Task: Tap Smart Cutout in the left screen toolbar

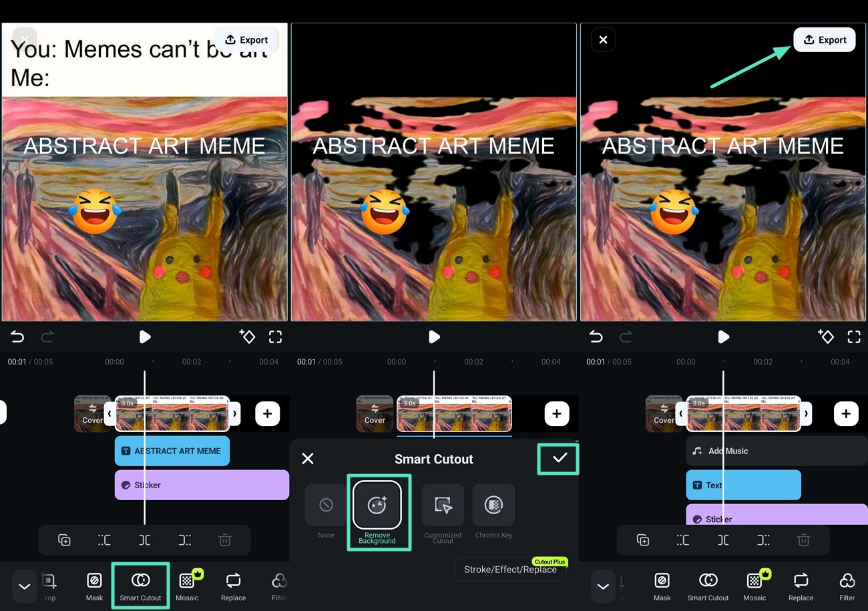Action: (140, 586)
